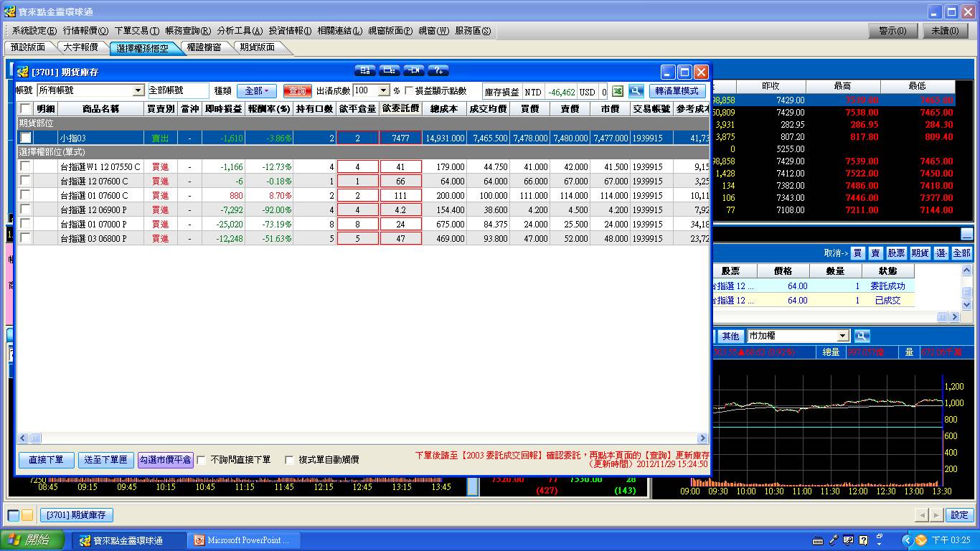Open the 市加權 index dropdown

pyautogui.click(x=844, y=336)
